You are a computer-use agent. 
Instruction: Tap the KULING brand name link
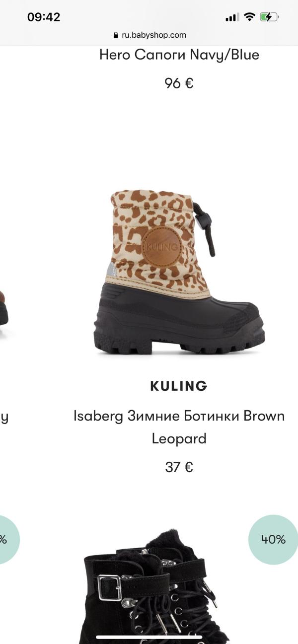point(179,386)
